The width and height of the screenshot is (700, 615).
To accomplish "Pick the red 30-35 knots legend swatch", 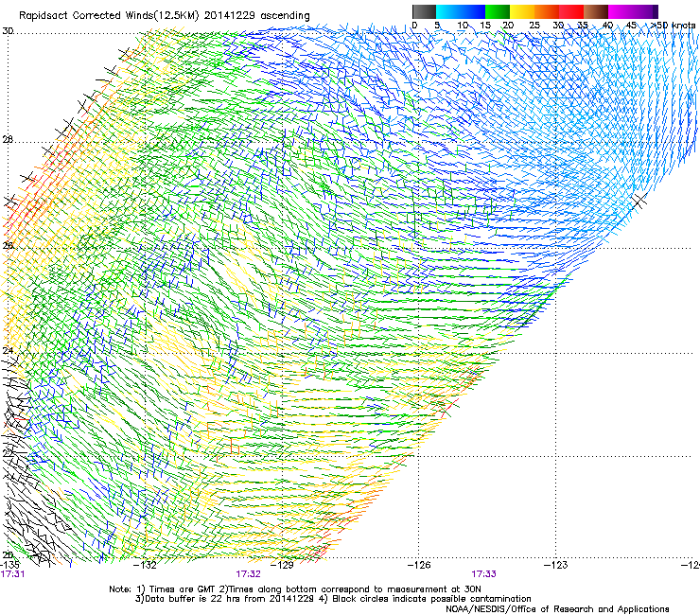I will [571, 11].
